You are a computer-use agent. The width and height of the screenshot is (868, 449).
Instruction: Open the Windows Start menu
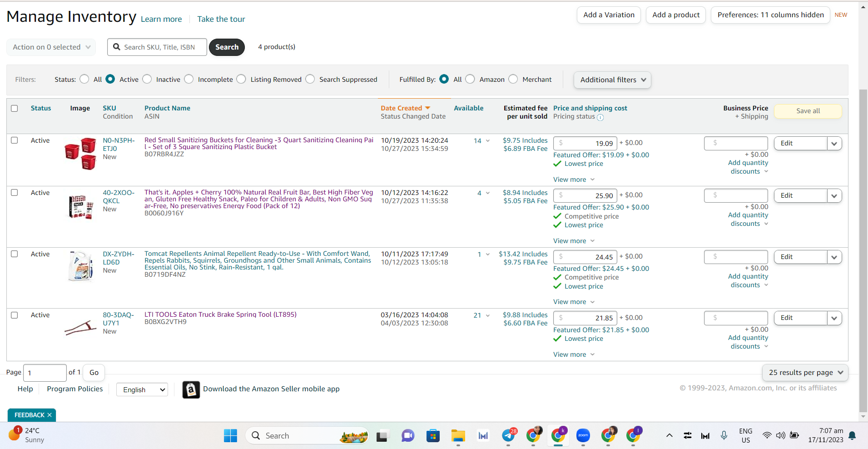click(230, 436)
